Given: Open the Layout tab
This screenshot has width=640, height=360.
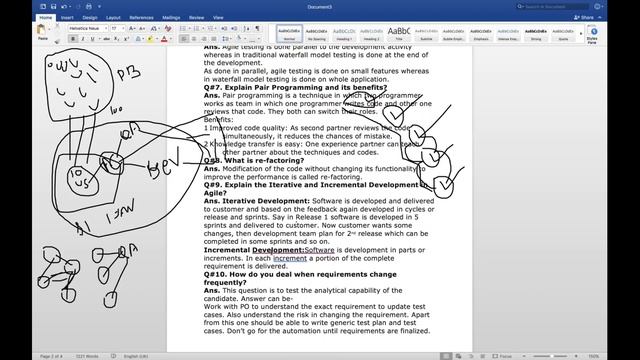Looking at the screenshot, I should point(113,18).
